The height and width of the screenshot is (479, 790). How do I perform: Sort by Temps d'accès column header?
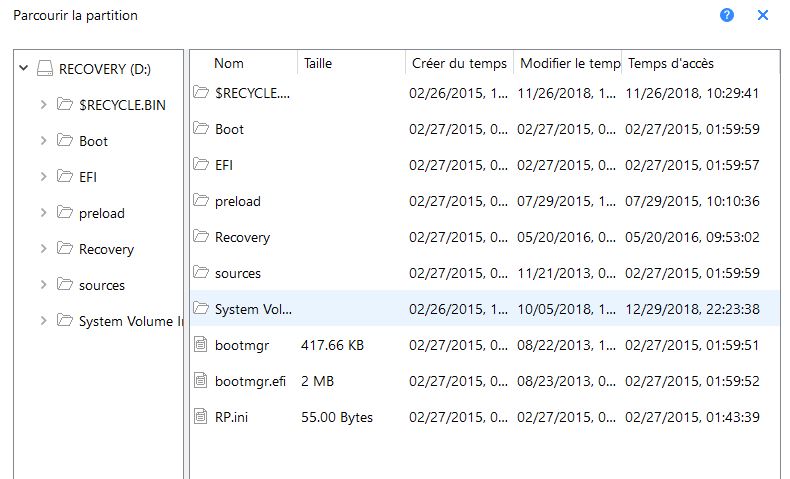671,63
